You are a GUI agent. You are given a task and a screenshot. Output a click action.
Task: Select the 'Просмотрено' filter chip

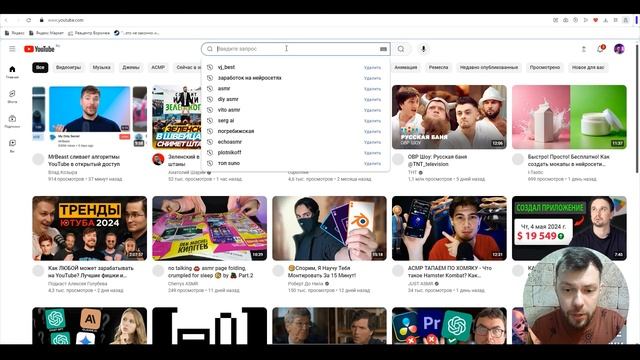click(545, 67)
